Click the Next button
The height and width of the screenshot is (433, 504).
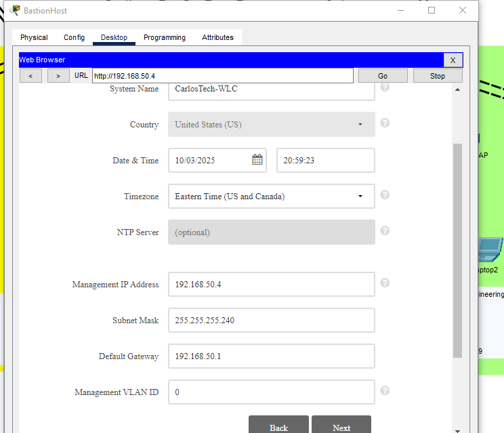[341, 425]
